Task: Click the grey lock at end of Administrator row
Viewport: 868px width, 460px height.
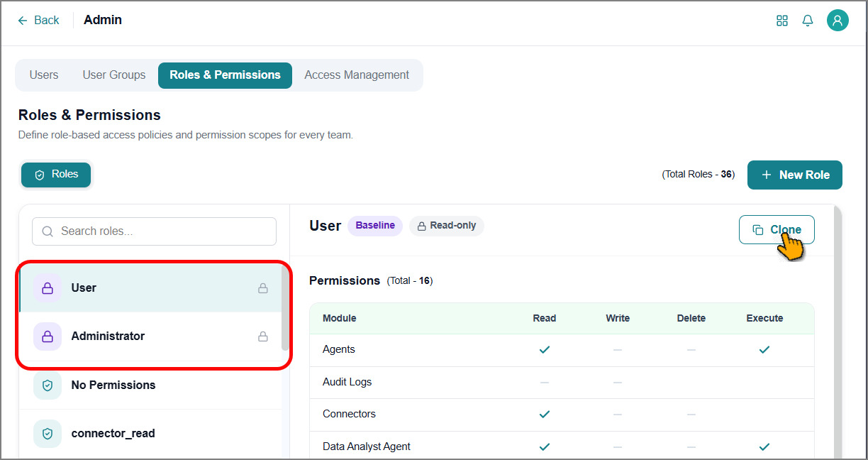Action: tap(263, 336)
